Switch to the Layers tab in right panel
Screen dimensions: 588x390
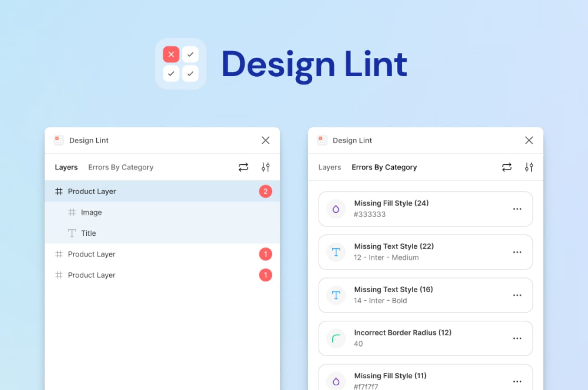tap(329, 167)
